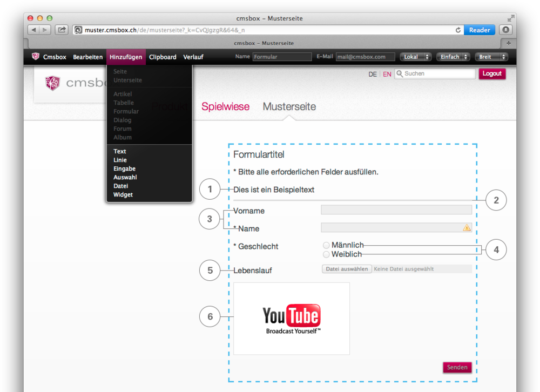This screenshot has width=540, height=392.
Task: Click the page reload icon in address bar
Action: coord(458,30)
